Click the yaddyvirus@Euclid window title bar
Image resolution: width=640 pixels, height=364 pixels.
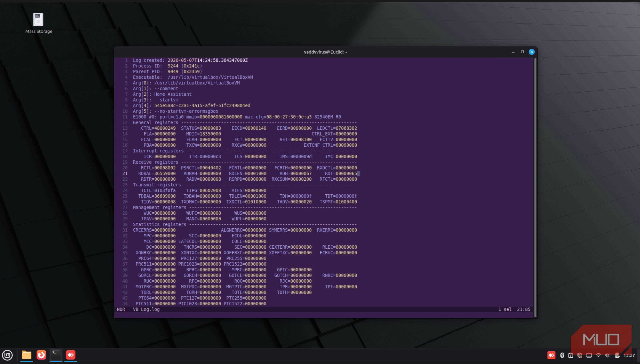tap(325, 52)
